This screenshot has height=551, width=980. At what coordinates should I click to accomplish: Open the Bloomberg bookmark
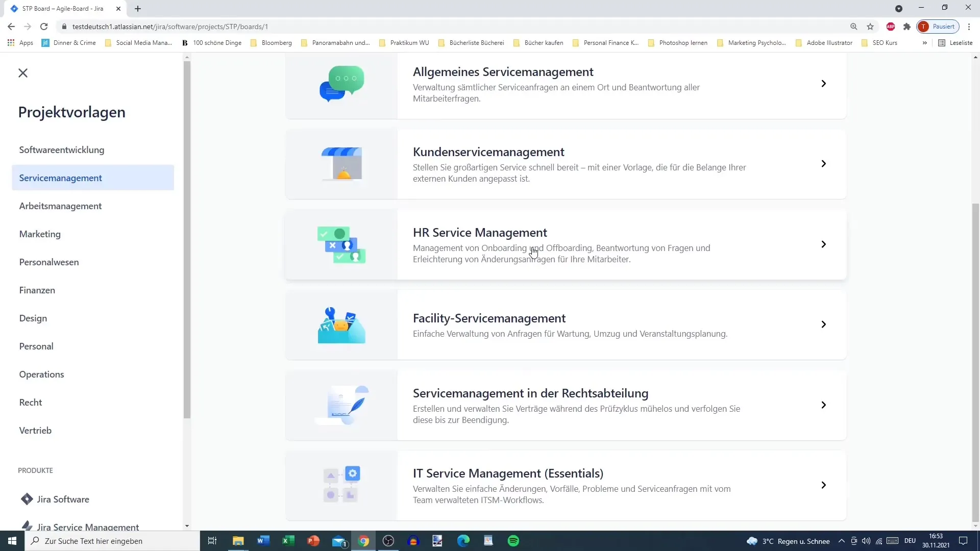coord(272,43)
